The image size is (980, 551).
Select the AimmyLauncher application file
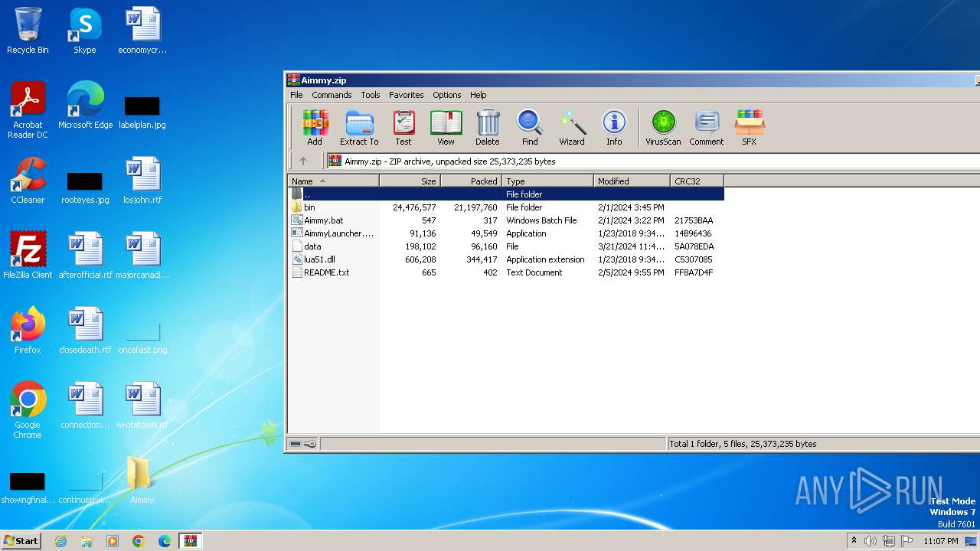(x=506, y=233)
